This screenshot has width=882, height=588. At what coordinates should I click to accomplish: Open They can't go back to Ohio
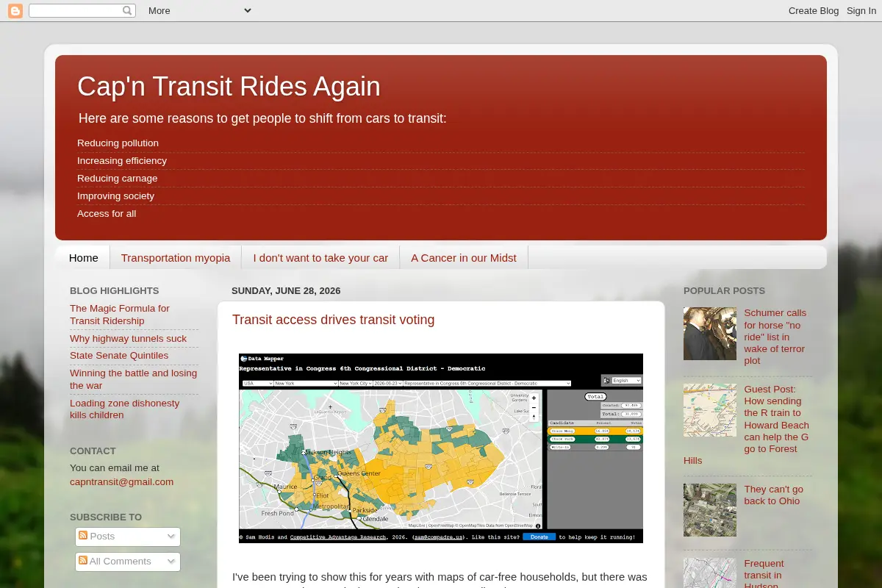[x=773, y=495]
